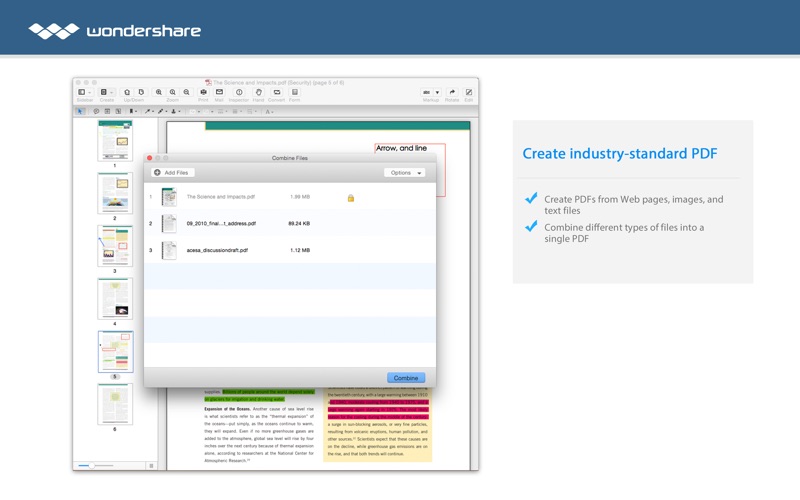This screenshot has height=500, width=800.
Task: Click the first Zoom magnifier icon
Action: tap(159, 92)
